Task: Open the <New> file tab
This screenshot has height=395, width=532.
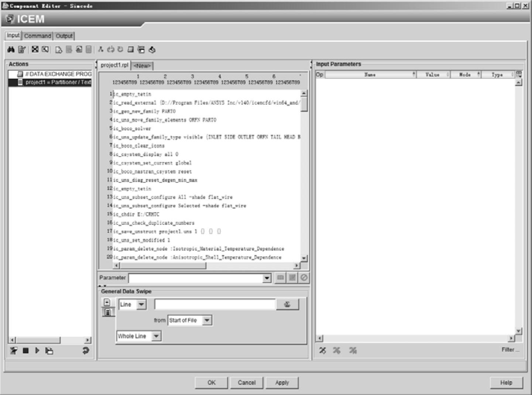Action: pos(142,66)
